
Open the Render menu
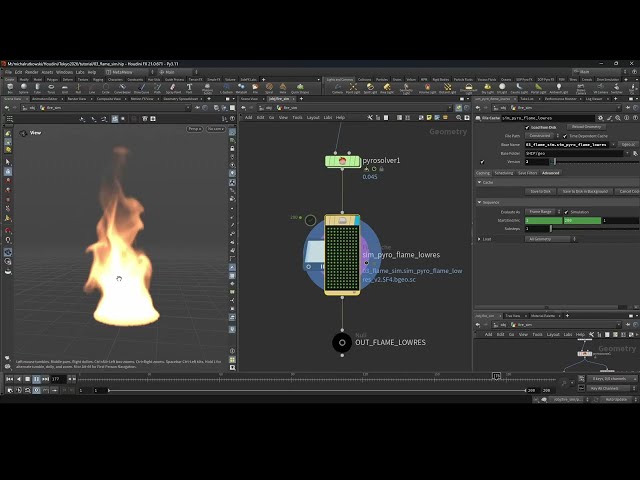[31, 72]
